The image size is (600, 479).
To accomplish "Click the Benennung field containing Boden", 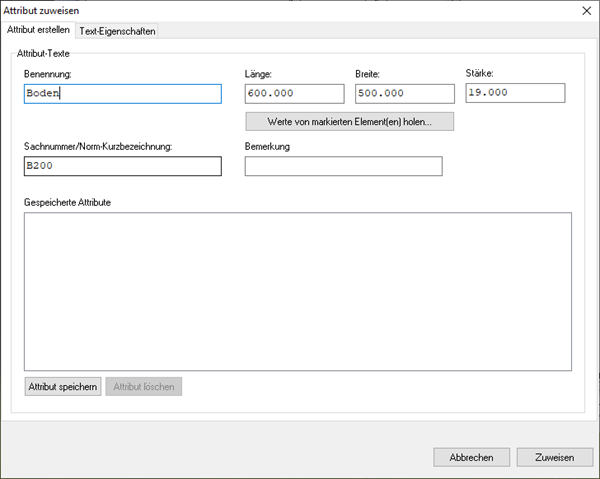I will click(x=122, y=94).
